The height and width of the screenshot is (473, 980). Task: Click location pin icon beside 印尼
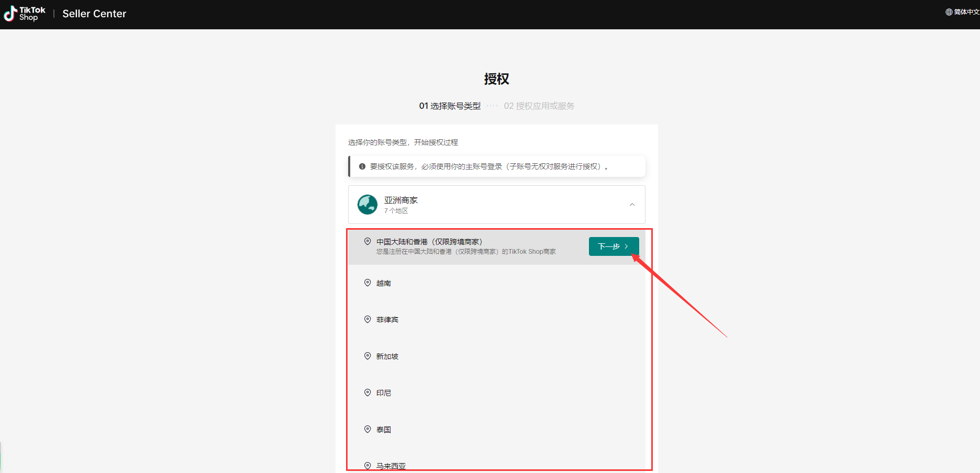367,392
